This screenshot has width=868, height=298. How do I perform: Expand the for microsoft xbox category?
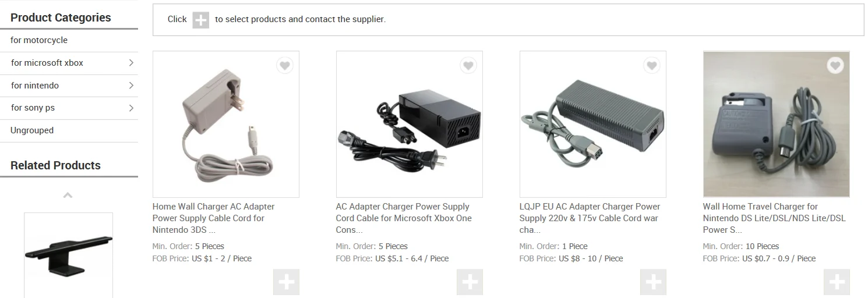[131, 63]
